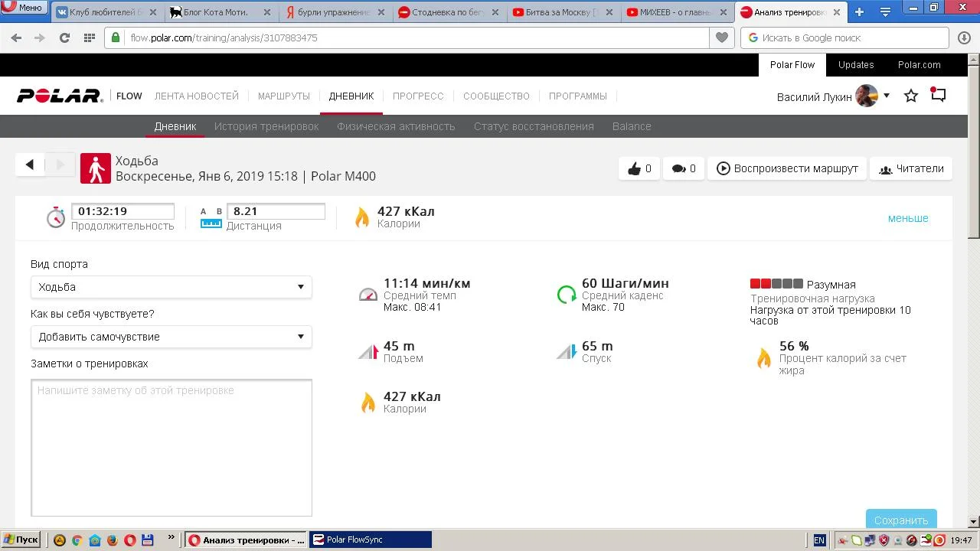This screenshot has width=980, height=551.
Task: Click the like thumbs-up icon
Action: click(x=634, y=169)
